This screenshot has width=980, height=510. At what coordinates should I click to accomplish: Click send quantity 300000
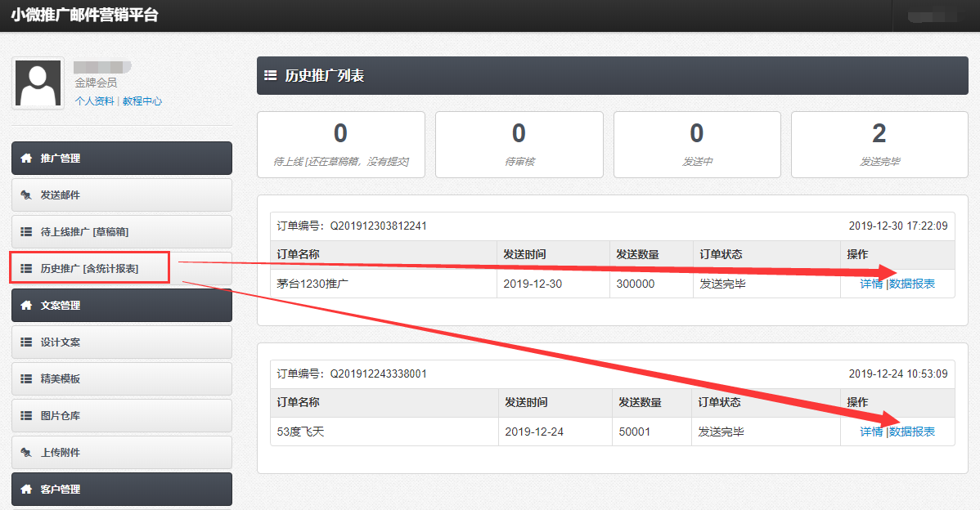click(636, 284)
